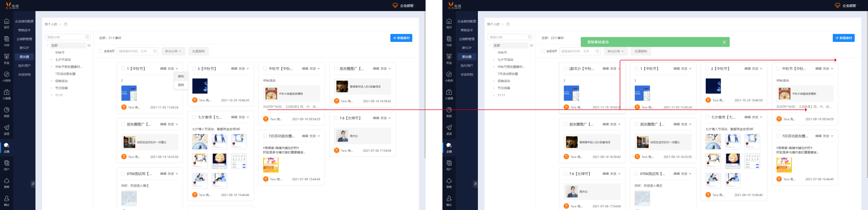Screen dimensions: 868x210
Task: Open 数据 chart icon in left screenshot sidebar
Action: [x=6, y=110]
